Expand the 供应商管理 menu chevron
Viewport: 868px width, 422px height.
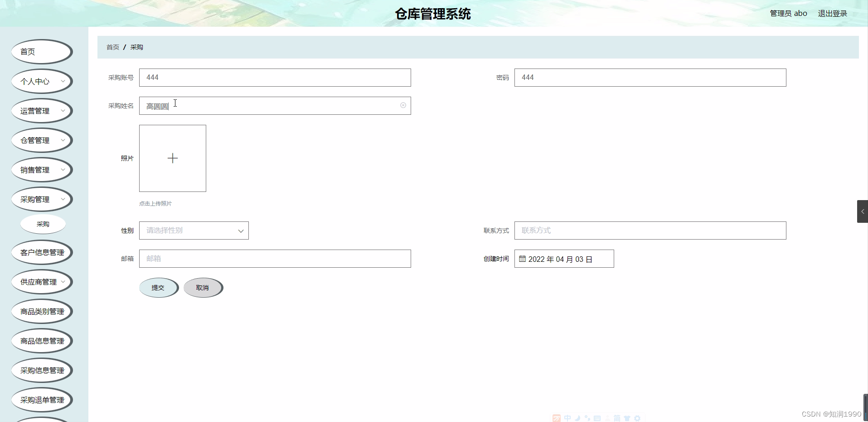click(63, 282)
